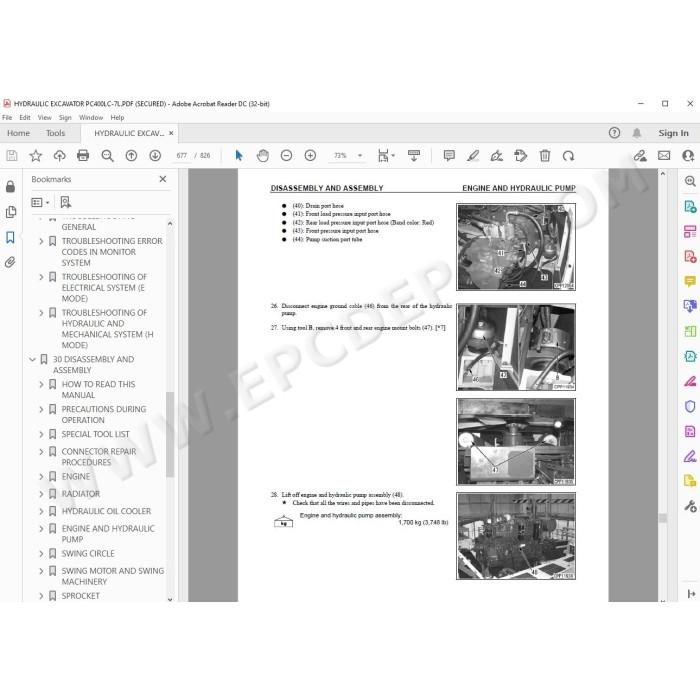The image size is (700, 700).
Task: Open SWING MOTOR AND SWING MACHINERY bookmark
Action: coord(112,576)
